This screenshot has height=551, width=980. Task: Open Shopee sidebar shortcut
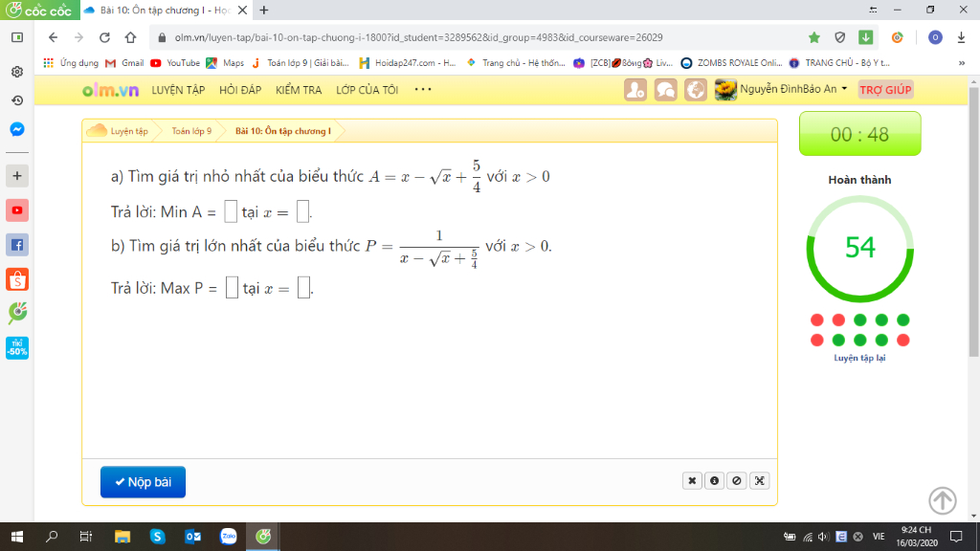pyautogui.click(x=17, y=279)
